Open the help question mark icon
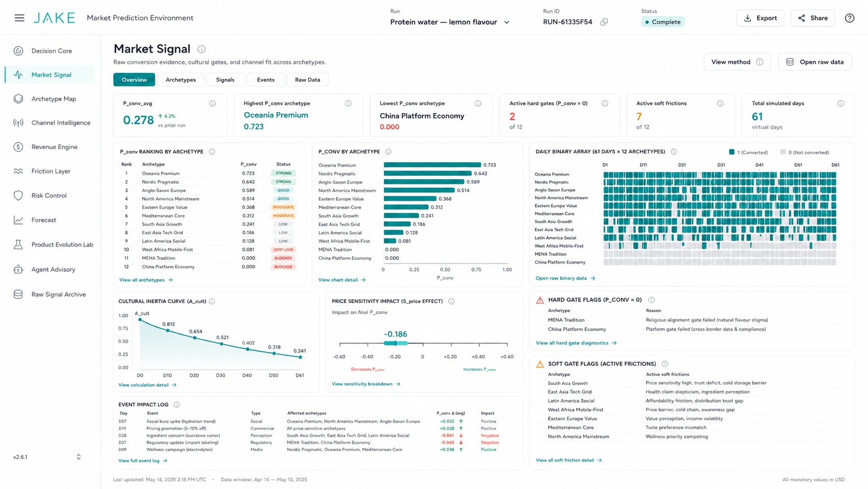Screen dimensions: 868x489 tap(849, 18)
